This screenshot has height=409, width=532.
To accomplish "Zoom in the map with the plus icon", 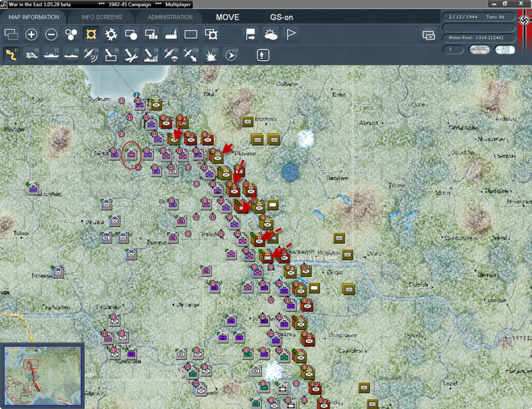I will (x=31, y=34).
